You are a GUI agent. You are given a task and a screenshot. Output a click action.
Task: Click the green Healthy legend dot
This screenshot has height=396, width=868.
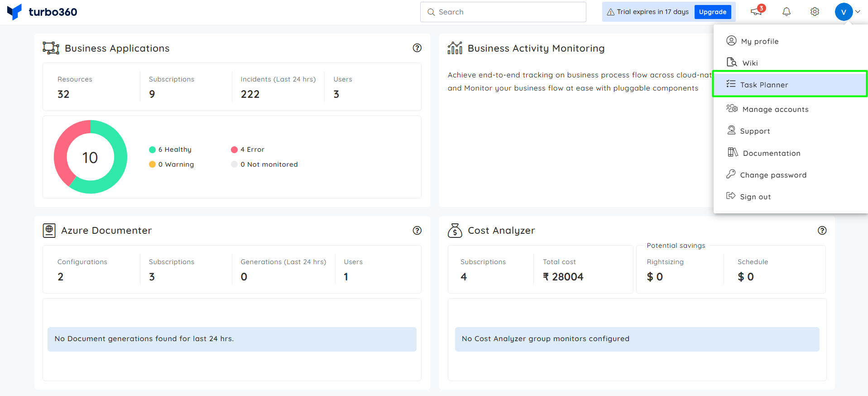point(152,150)
